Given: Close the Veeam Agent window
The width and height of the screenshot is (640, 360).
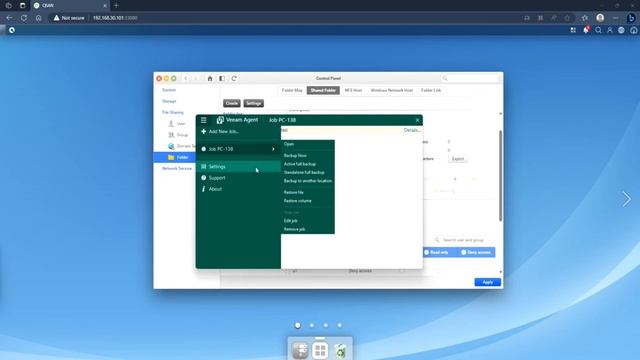Looking at the screenshot, I should (417, 120).
